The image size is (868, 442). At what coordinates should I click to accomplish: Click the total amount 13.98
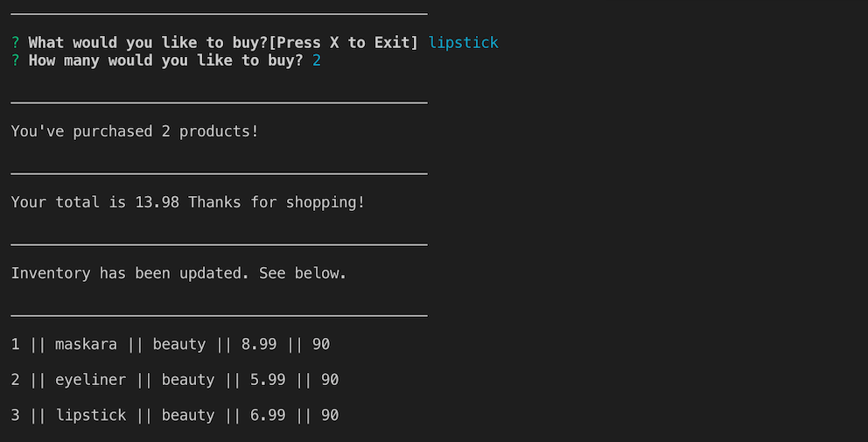(157, 202)
